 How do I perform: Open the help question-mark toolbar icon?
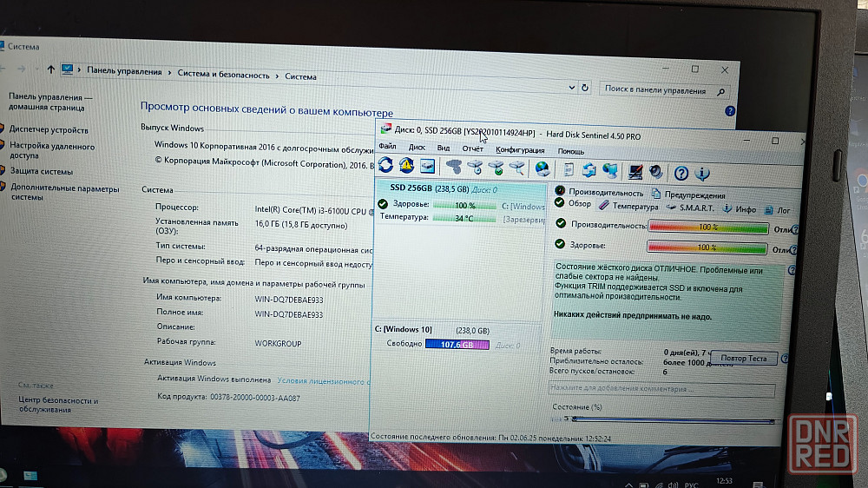pyautogui.click(x=681, y=174)
